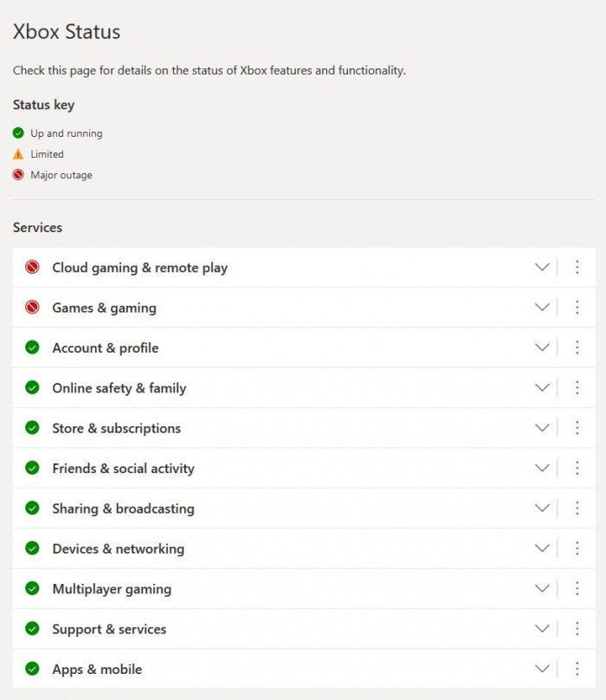Click the Devices & networking label
This screenshot has width=606, height=700.
(118, 548)
